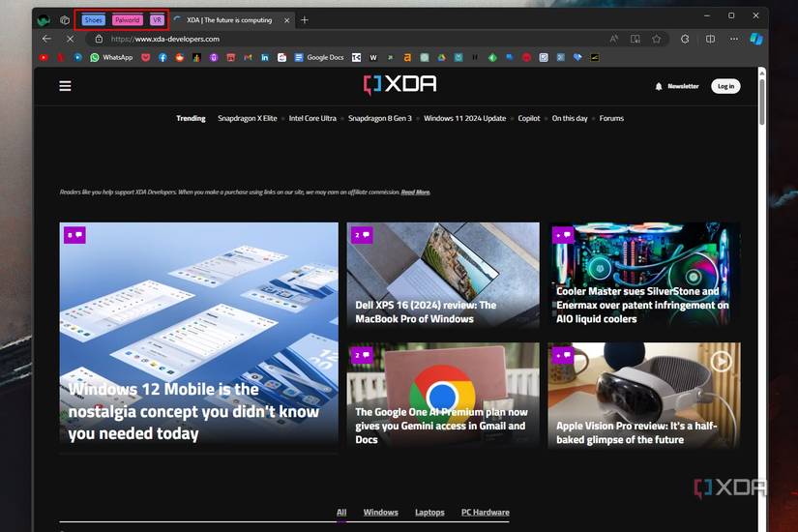The image size is (798, 532).
Task: Open Snapdragon 8 Gen 3 trending topic
Action: tap(380, 118)
